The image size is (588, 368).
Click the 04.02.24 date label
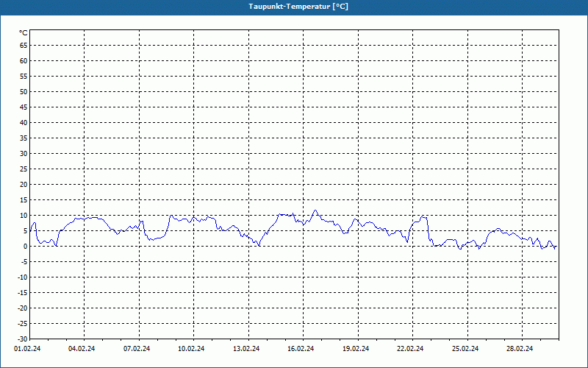pos(82,349)
